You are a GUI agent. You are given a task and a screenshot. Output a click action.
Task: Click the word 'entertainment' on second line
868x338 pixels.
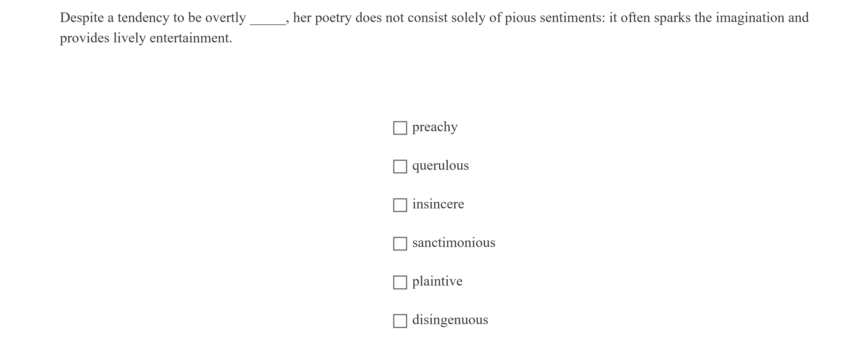[x=189, y=38]
